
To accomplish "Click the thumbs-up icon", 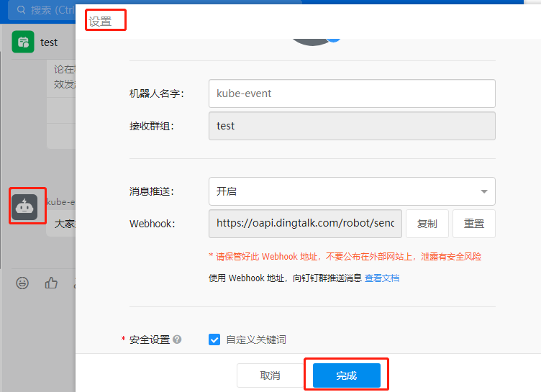I will (x=51, y=283).
